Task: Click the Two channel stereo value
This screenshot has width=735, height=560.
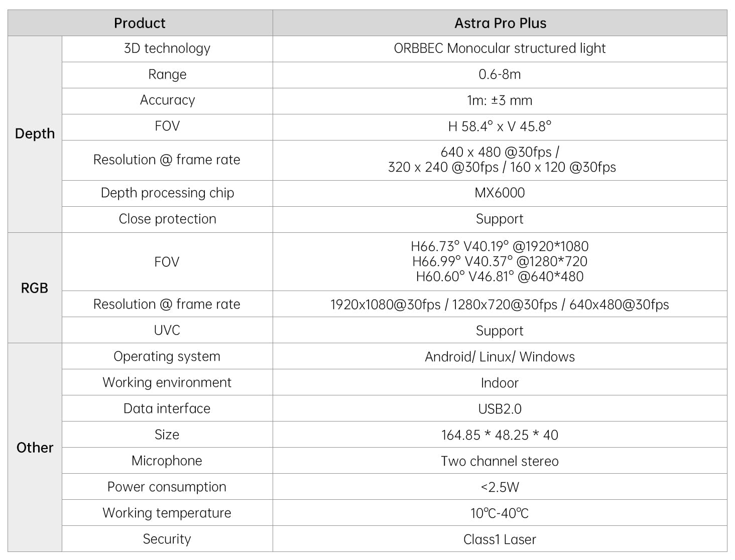Action: click(500, 461)
